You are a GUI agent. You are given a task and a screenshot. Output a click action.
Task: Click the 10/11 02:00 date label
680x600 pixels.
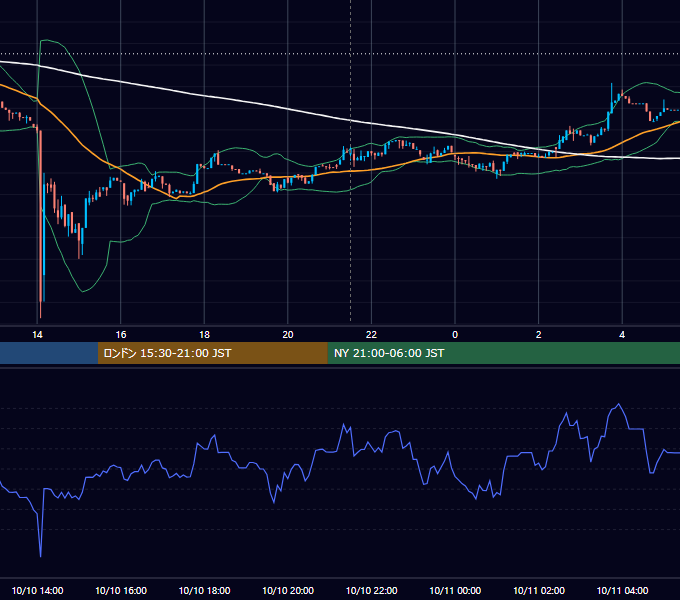[x=539, y=590]
